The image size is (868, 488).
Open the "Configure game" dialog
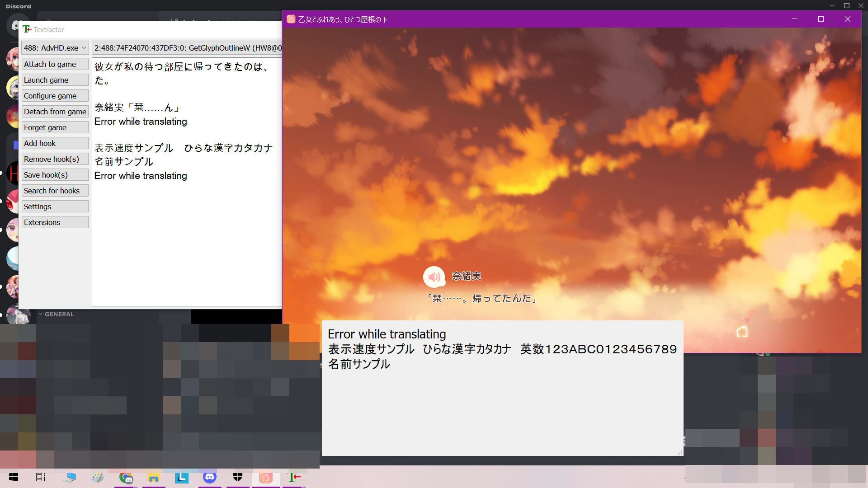click(55, 95)
